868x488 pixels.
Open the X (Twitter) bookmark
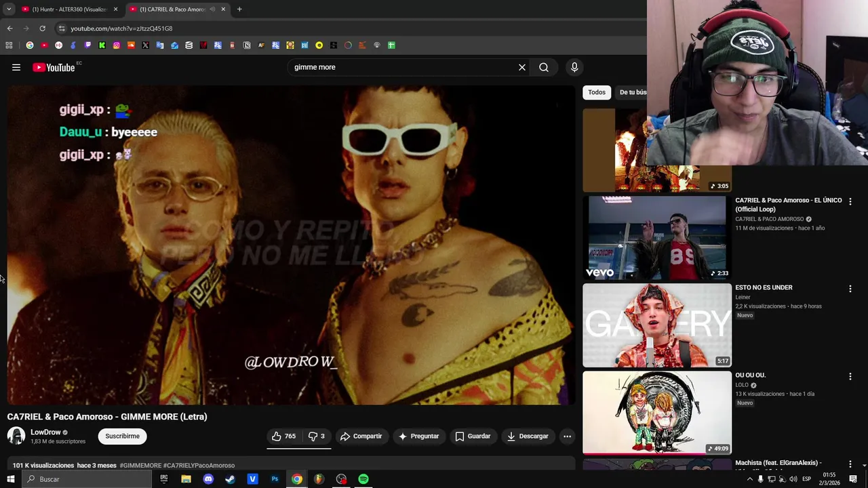coord(145,45)
